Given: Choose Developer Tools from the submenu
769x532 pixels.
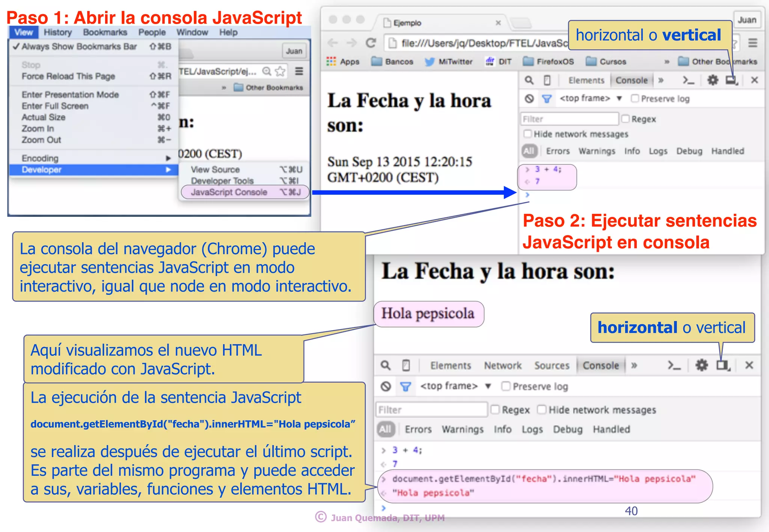Looking at the screenshot, I should click(x=245, y=181).
